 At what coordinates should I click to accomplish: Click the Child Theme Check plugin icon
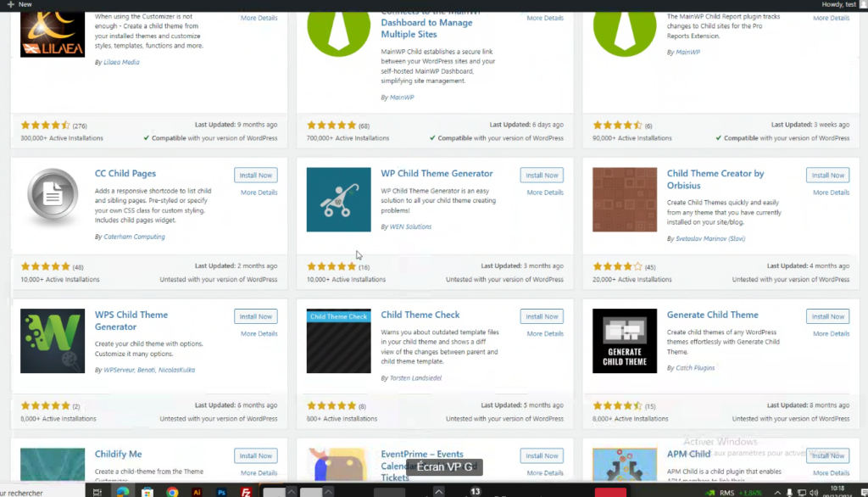pyautogui.click(x=338, y=341)
